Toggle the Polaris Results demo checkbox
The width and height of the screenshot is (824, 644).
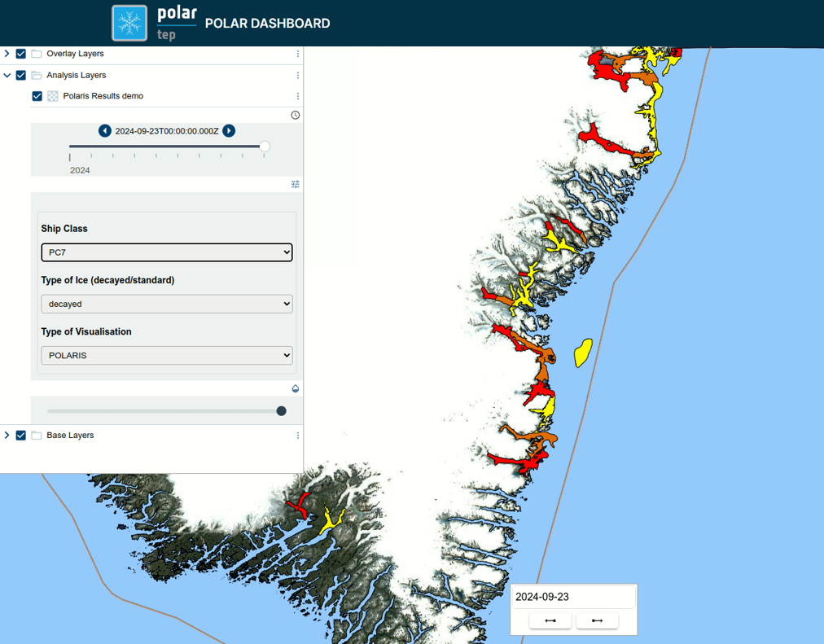click(37, 96)
